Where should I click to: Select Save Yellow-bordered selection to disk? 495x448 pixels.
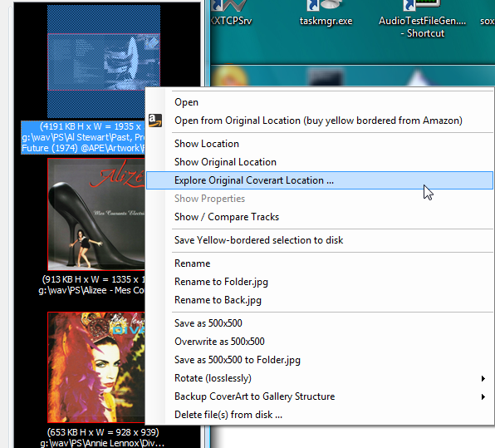coord(320,240)
